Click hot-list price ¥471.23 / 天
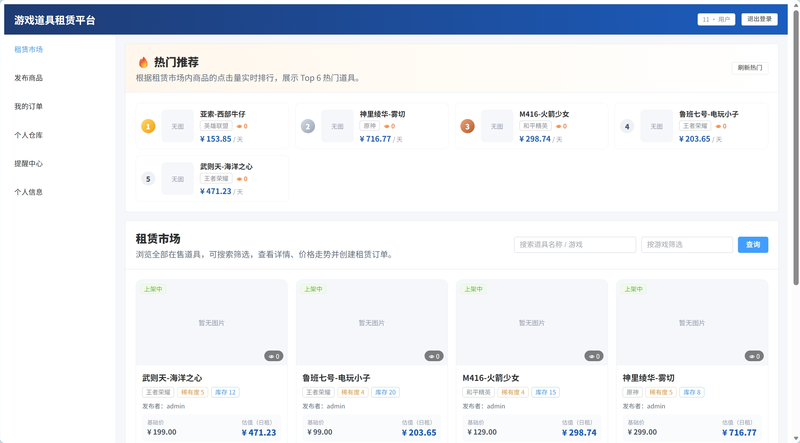The height and width of the screenshot is (443, 800). click(221, 191)
